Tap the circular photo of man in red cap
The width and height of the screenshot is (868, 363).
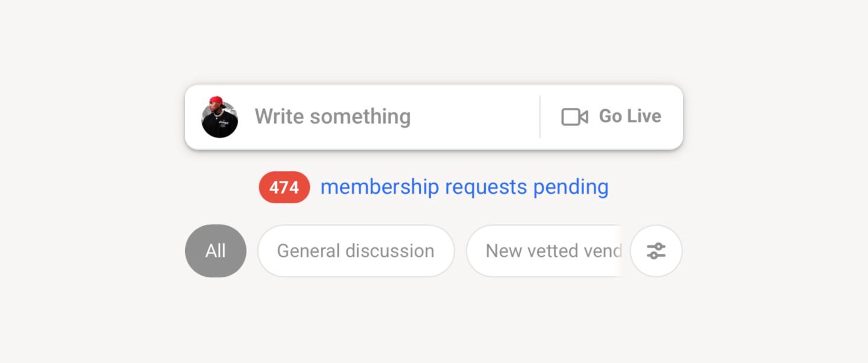[x=219, y=117]
